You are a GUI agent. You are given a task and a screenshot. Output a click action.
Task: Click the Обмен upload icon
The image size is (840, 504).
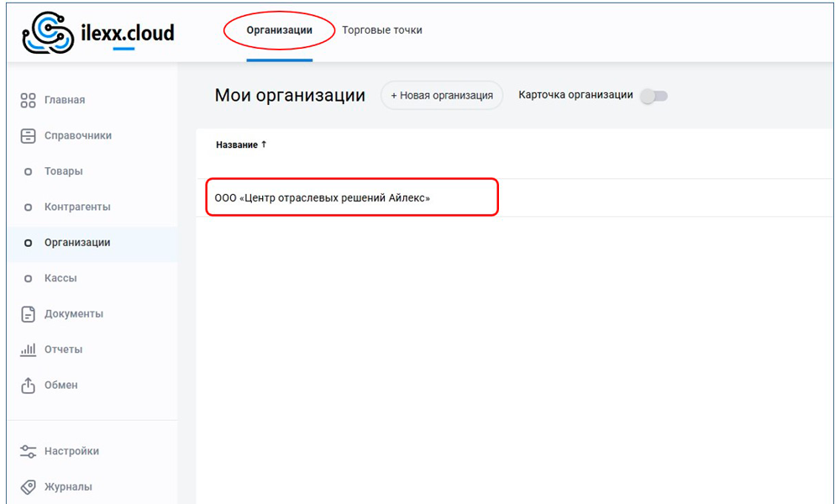pyautogui.click(x=28, y=386)
